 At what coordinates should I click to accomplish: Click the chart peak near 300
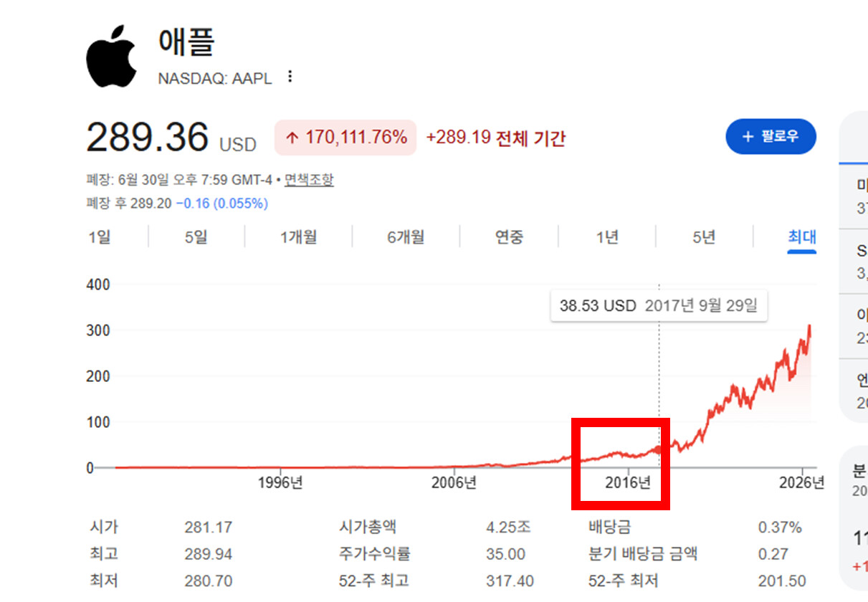click(x=809, y=326)
